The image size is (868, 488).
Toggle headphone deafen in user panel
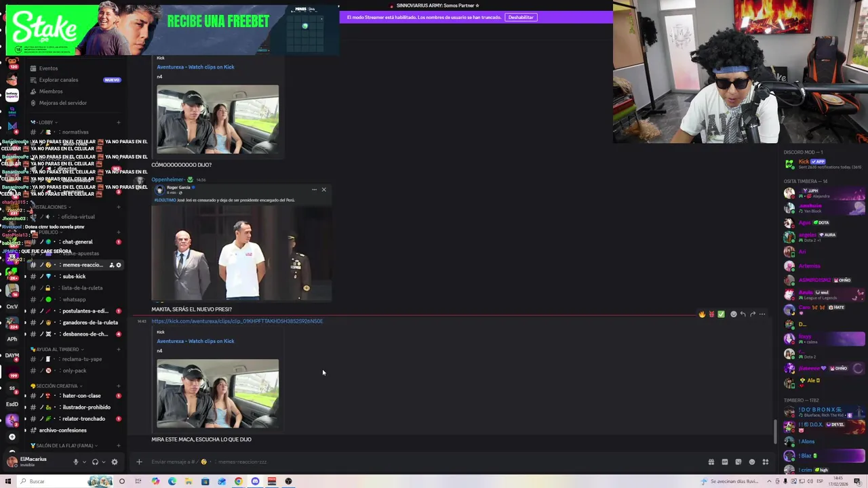[x=95, y=462]
